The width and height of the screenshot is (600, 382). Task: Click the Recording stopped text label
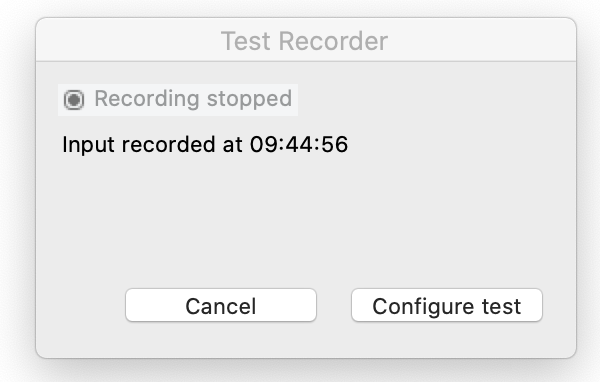point(193,99)
